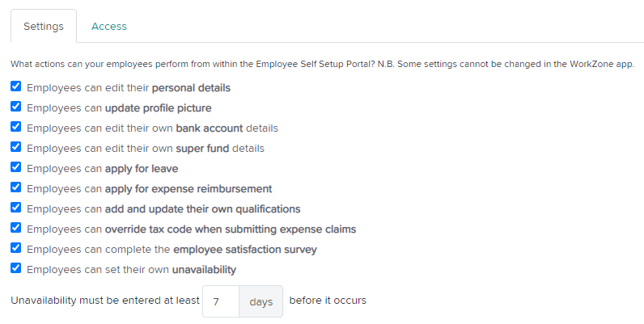Disable apply for expense reimbursement option
The image size is (644, 324).
pos(16,187)
